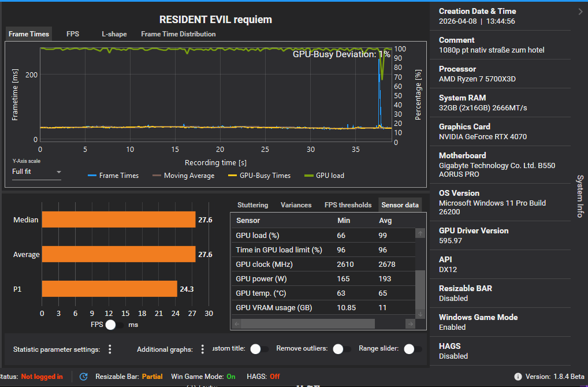The image size is (588, 387).
Task: Select the GPU power (W) row
Action: click(x=323, y=278)
